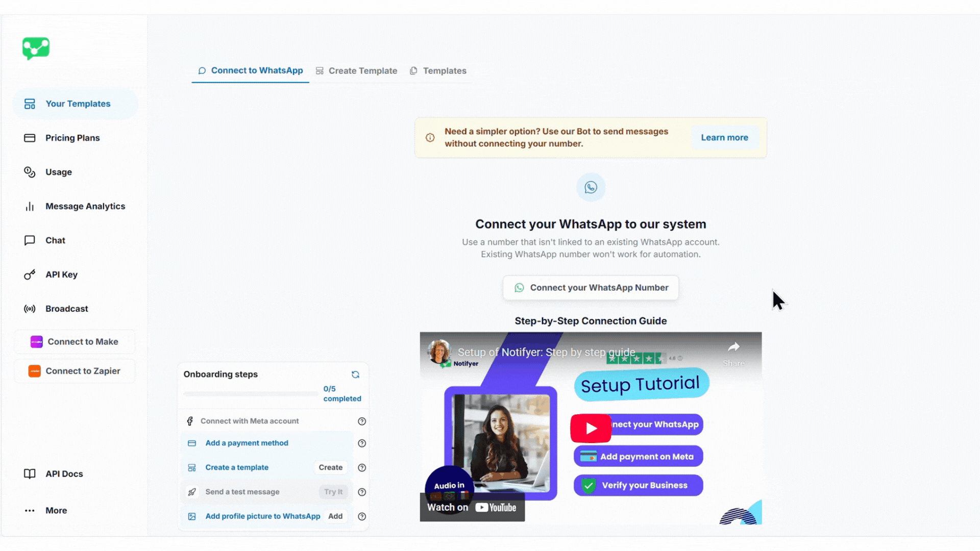Viewport: 980px width, 551px height.
Task: Click help icon for Add profile picture
Action: pyautogui.click(x=362, y=517)
